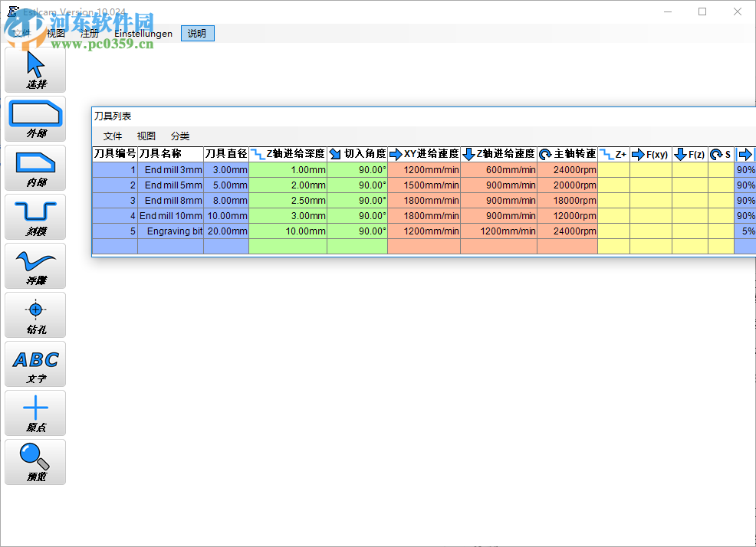The height and width of the screenshot is (547, 756).
Task: Activate the 外部 outside contour milling tool
Action: click(35, 119)
